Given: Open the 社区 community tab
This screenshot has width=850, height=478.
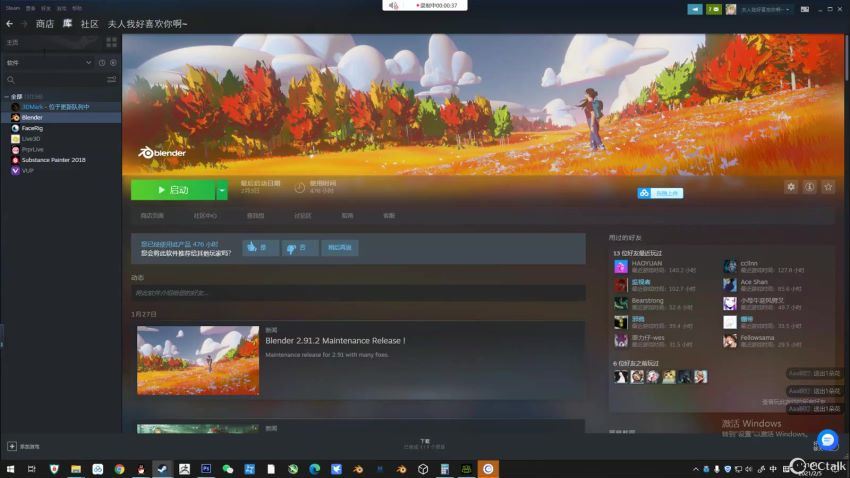Looking at the screenshot, I should coord(90,23).
